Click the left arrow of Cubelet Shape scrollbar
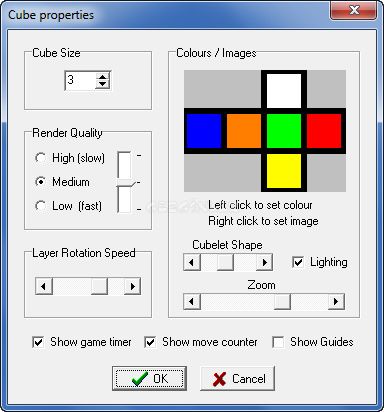 tap(192, 262)
